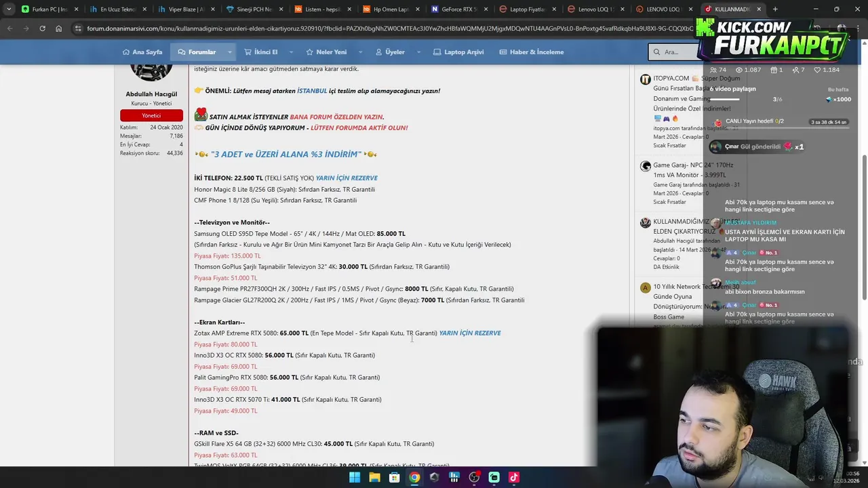Click red Yönetici badge
Viewport: 868px width, 488px height.
(151, 115)
